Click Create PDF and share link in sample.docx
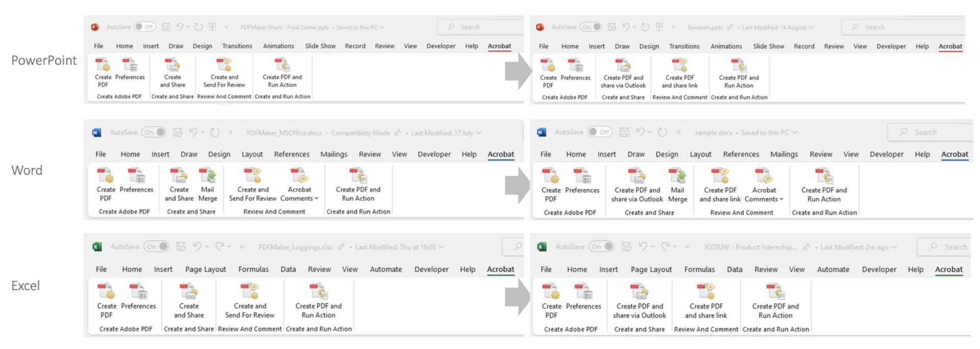 click(x=720, y=186)
